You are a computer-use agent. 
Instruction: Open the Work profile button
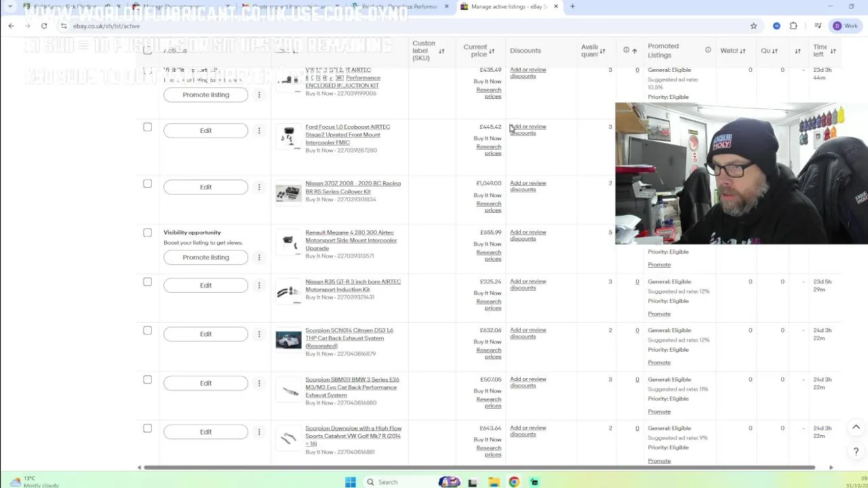point(845,26)
